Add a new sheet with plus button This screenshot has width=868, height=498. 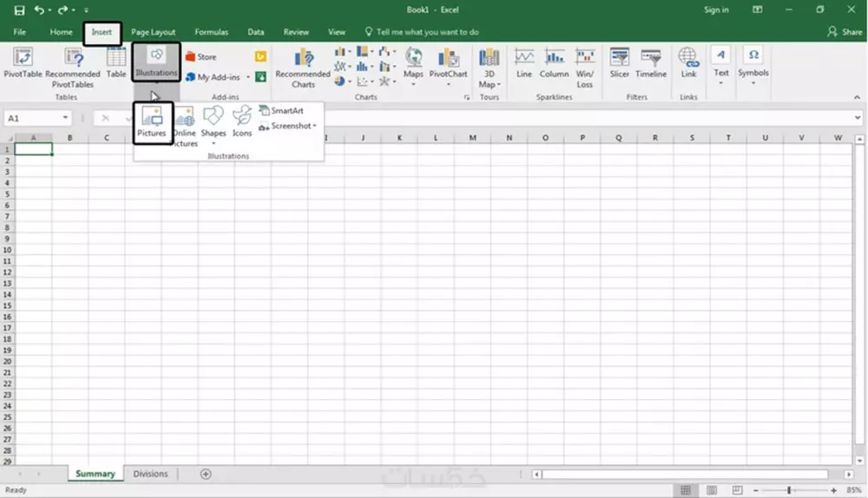(206, 475)
